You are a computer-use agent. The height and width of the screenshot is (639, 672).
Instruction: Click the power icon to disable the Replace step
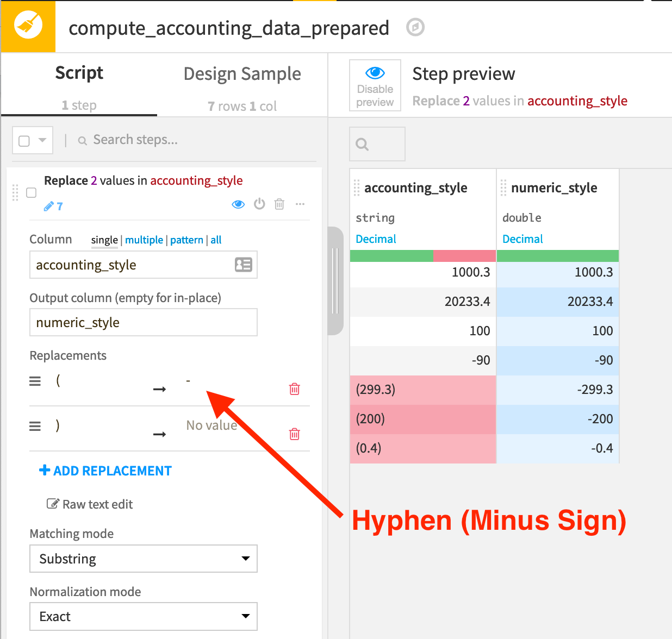click(x=259, y=204)
